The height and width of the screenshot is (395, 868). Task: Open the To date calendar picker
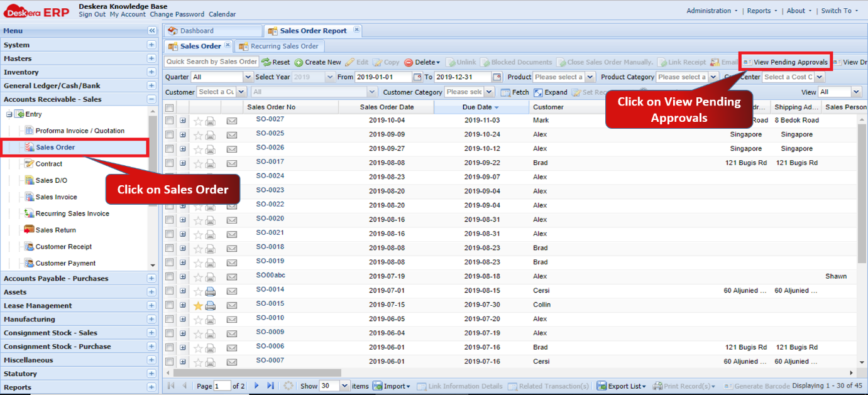tap(497, 77)
